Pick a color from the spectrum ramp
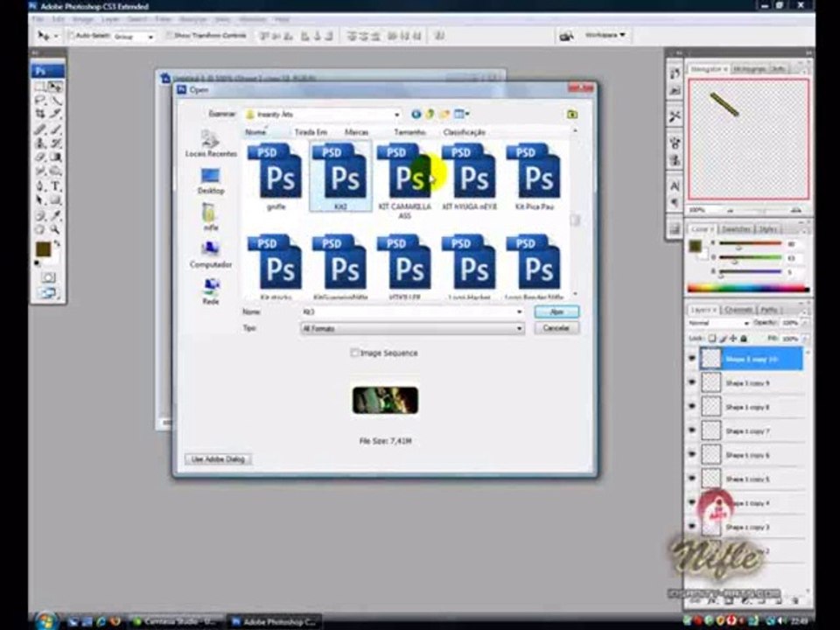 click(x=748, y=290)
